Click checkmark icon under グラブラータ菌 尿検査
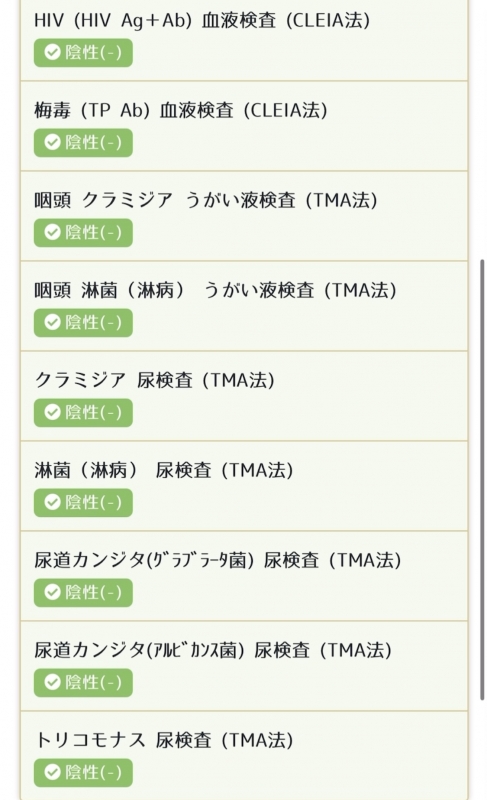 pyautogui.click(x=53, y=592)
